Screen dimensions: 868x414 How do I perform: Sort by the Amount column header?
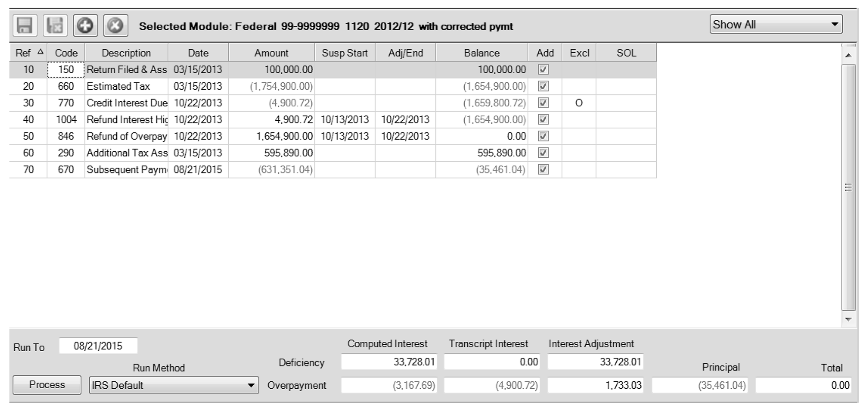click(271, 53)
